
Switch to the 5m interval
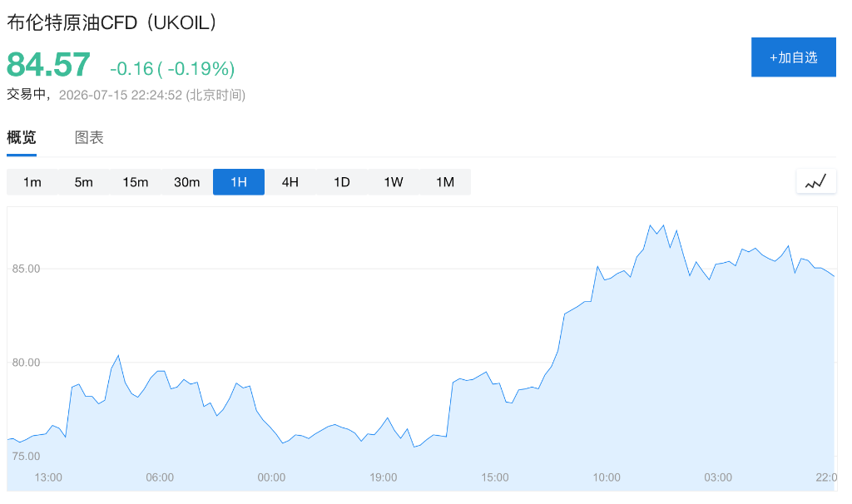pyautogui.click(x=84, y=182)
